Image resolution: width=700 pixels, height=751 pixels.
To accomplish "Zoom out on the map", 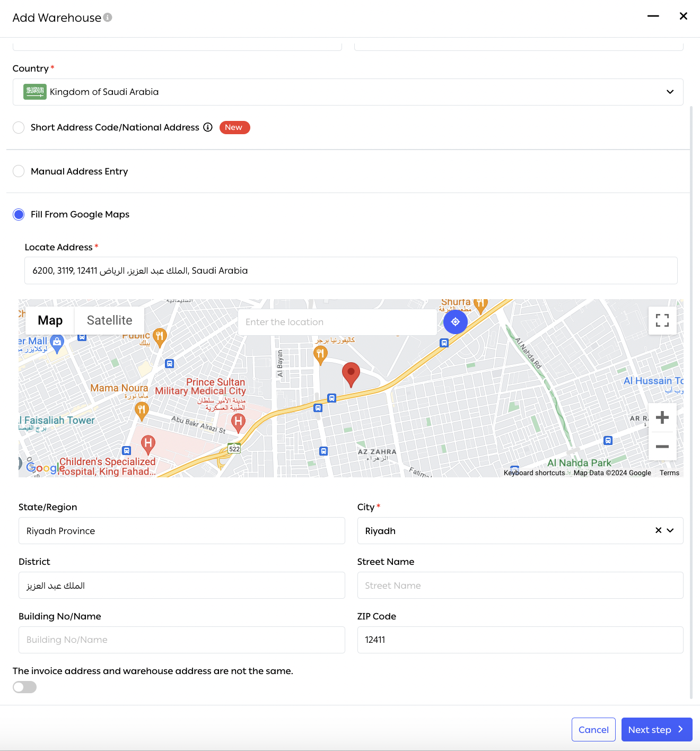I will (662, 447).
